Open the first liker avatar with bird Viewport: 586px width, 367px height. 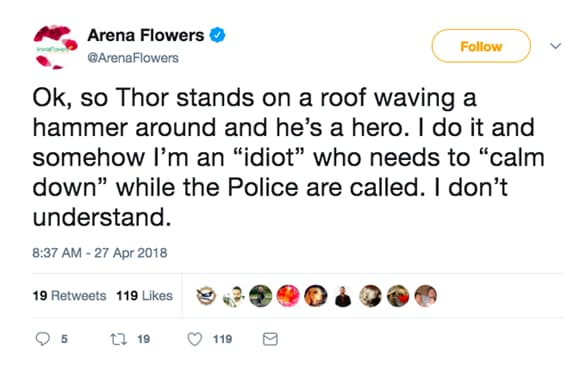pos(206,296)
